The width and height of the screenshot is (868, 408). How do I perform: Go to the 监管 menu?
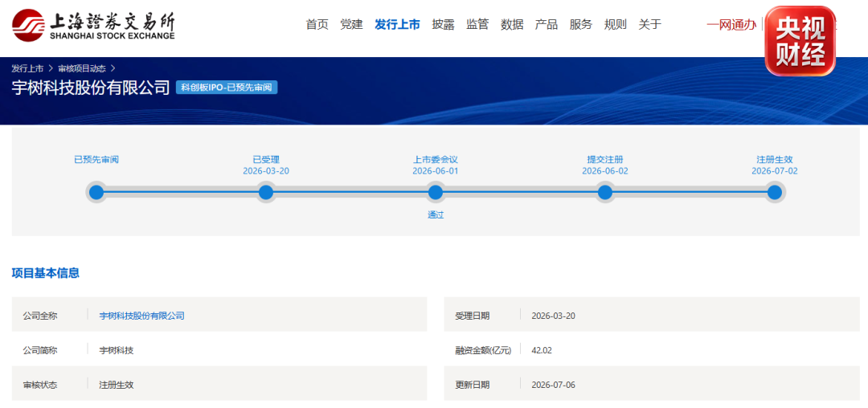(x=477, y=24)
